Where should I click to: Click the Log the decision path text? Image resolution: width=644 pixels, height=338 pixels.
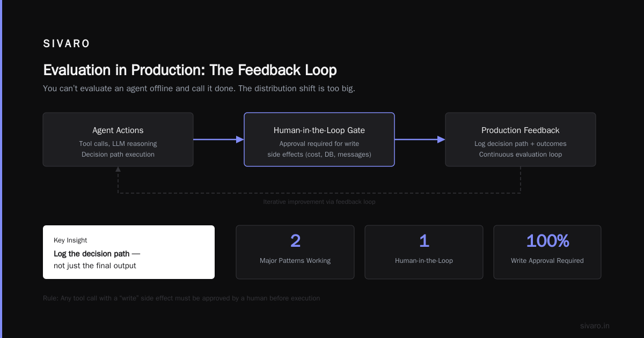pos(97,253)
